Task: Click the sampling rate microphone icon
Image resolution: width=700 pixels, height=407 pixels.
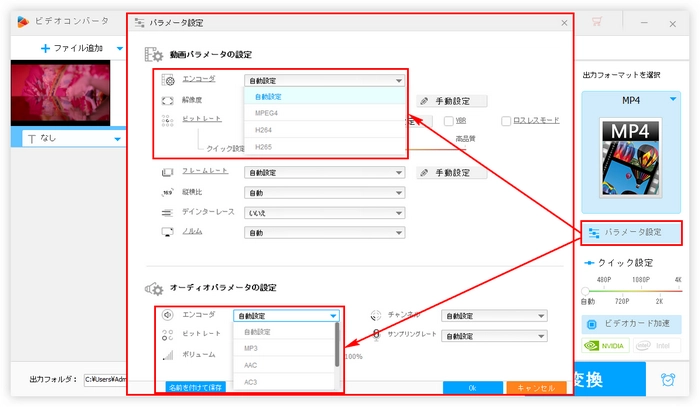Action: tap(377, 336)
